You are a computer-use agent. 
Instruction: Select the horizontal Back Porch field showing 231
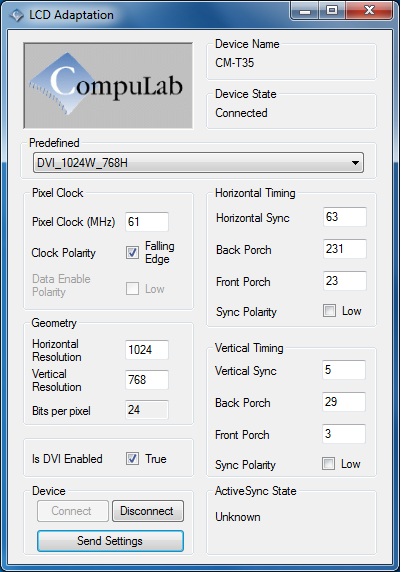[345, 249]
